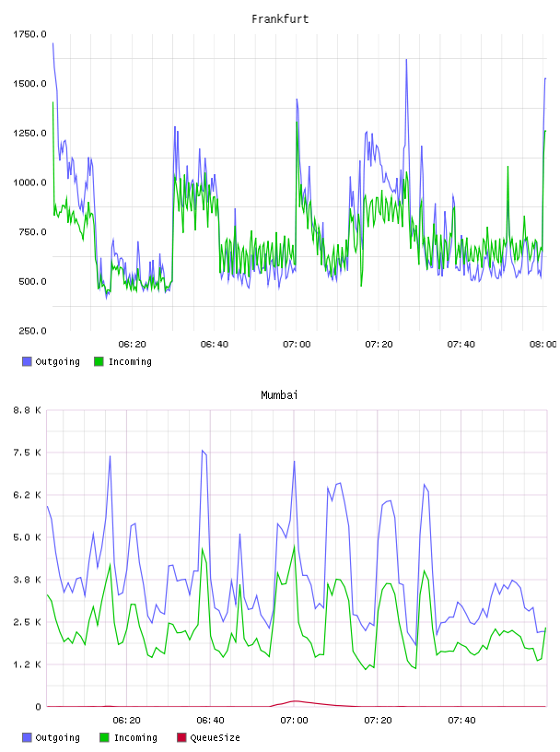Click the 07:00 time label under Mumbai chart
Screen dimensions: 560x752
[x=294, y=720]
